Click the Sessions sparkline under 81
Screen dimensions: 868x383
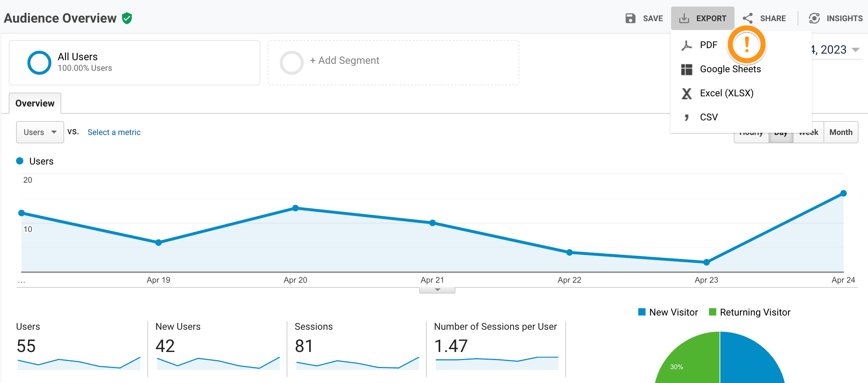click(x=358, y=363)
